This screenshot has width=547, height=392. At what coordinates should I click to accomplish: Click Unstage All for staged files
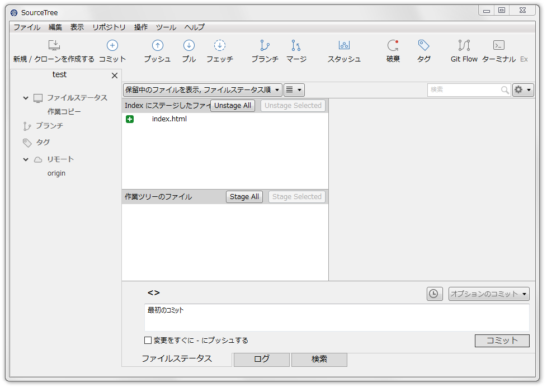(x=232, y=105)
